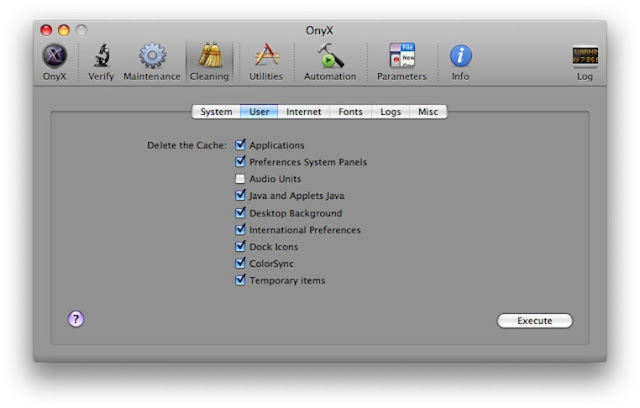Minimize the window with yellow button
Screen dimensions: 640x408
(x=64, y=30)
